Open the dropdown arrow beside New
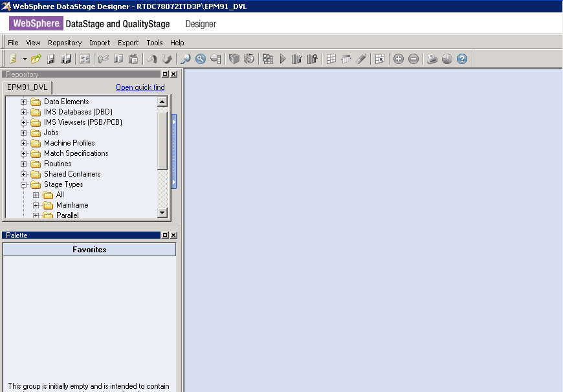The height and width of the screenshot is (392, 563). pyautogui.click(x=25, y=59)
